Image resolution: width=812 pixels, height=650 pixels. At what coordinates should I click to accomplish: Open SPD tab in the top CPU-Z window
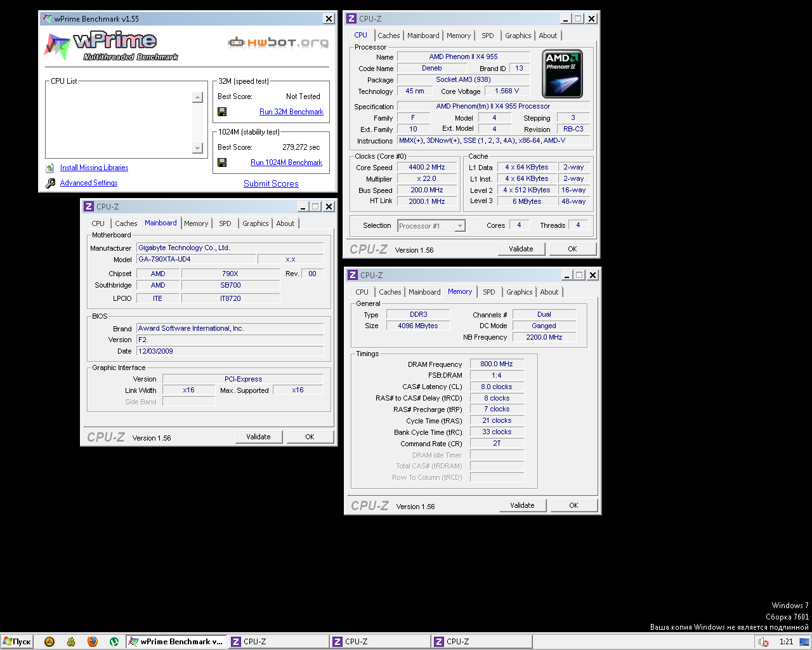pyautogui.click(x=488, y=36)
